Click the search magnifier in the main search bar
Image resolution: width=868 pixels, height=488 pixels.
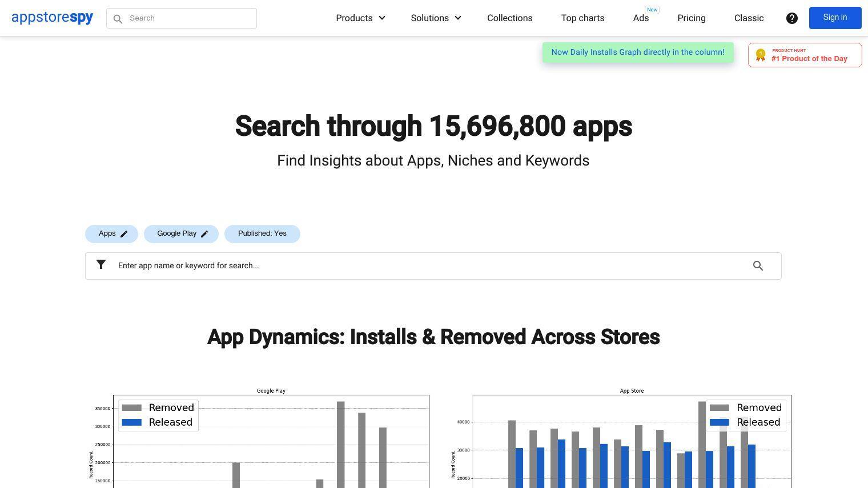758,266
